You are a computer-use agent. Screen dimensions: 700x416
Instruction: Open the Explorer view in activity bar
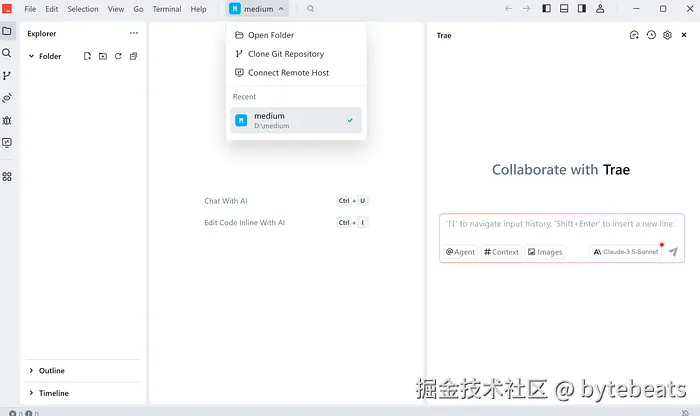7,31
